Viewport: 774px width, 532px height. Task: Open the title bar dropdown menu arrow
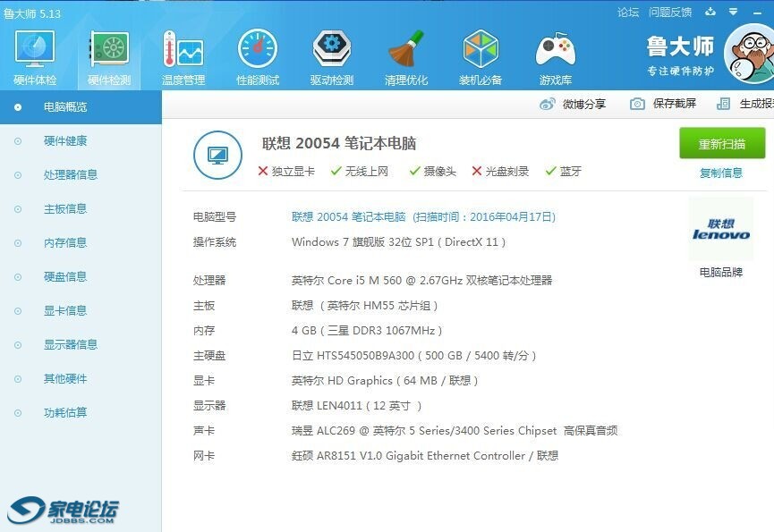point(735,12)
